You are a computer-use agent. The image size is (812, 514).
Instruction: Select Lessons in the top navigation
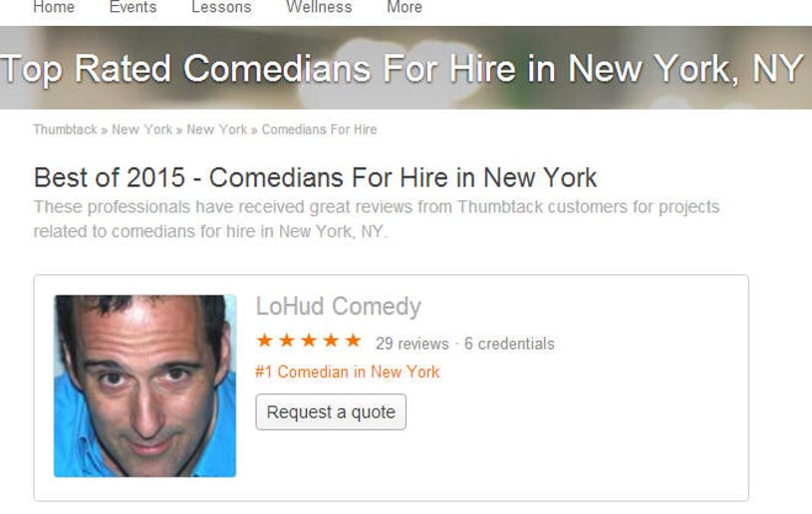pos(221,7)
